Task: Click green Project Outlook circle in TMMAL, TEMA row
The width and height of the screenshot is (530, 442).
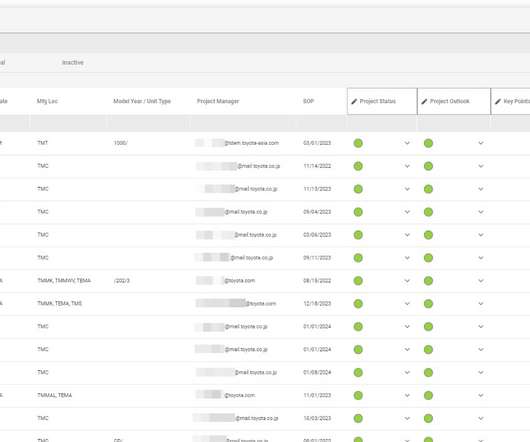Action: coord(428,395)
